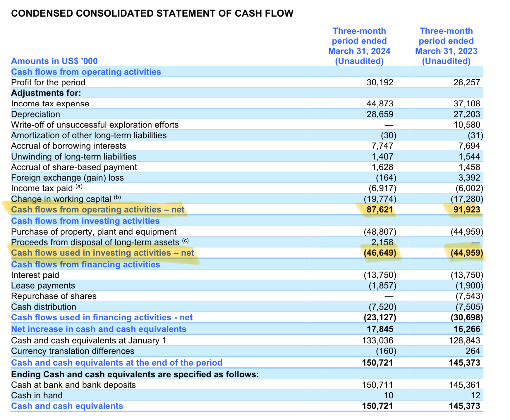Viewport: 510px width, 420px height.
Task: Click the 'Lease payments' row label
Action: pos(43,286)
